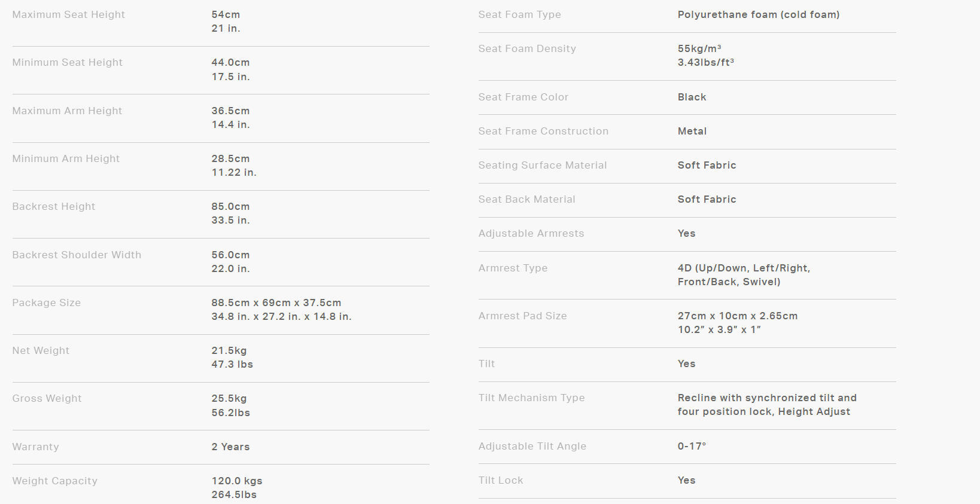Click the Polyurethane foam (cold foam) text
Image resolution: width=980 pixels, height=504 pixels.
(x=758, y=14)
